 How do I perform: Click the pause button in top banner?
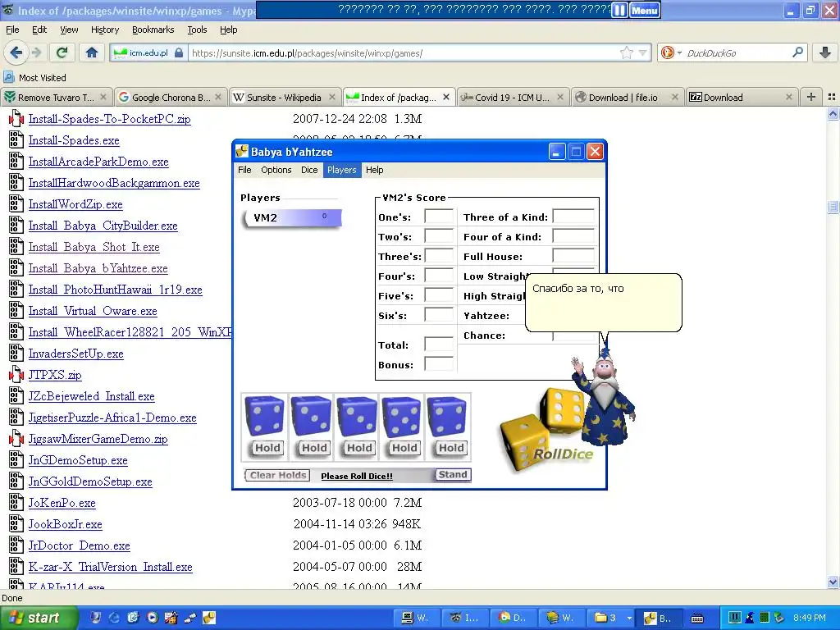pos(619,10)
